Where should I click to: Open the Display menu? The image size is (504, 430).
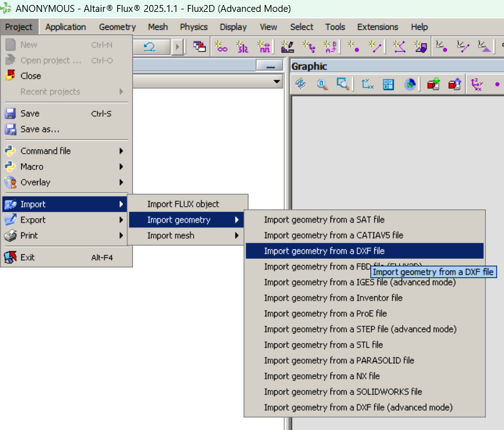(233, 27)
